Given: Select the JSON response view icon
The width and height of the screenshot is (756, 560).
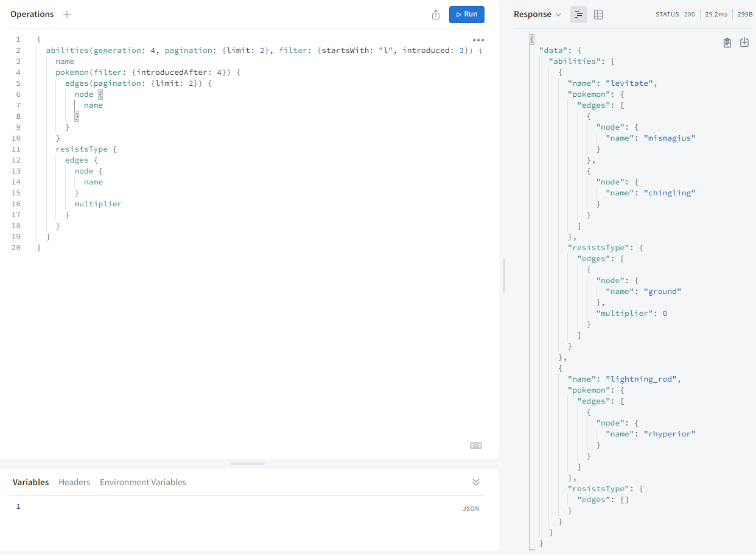Looking at the screenshot, I should 579,15.
